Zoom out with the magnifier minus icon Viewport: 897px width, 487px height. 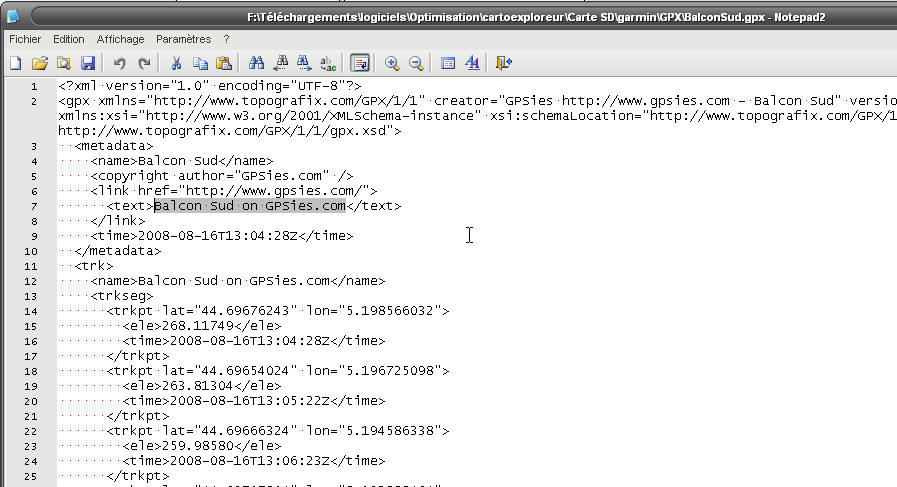click(x=416, y=63)
